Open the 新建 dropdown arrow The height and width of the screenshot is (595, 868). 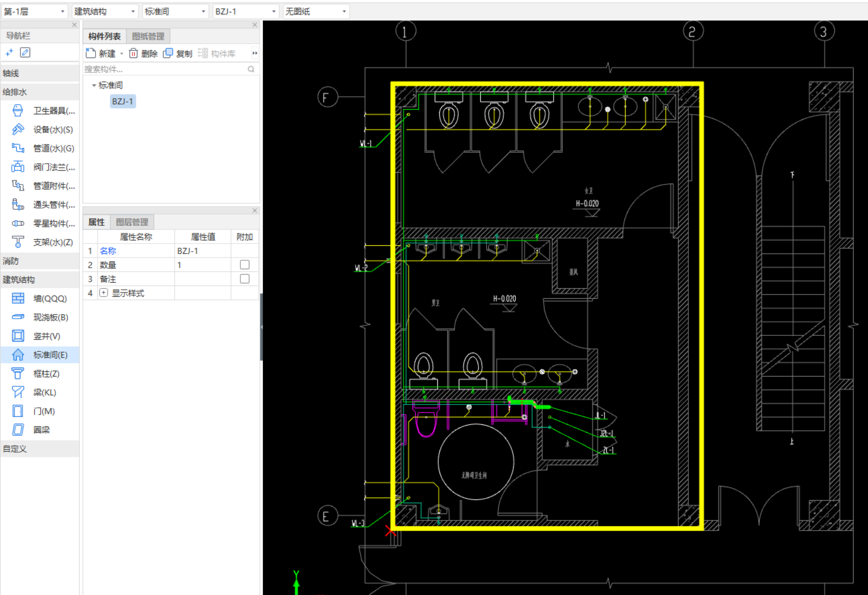tap(122, 54)
